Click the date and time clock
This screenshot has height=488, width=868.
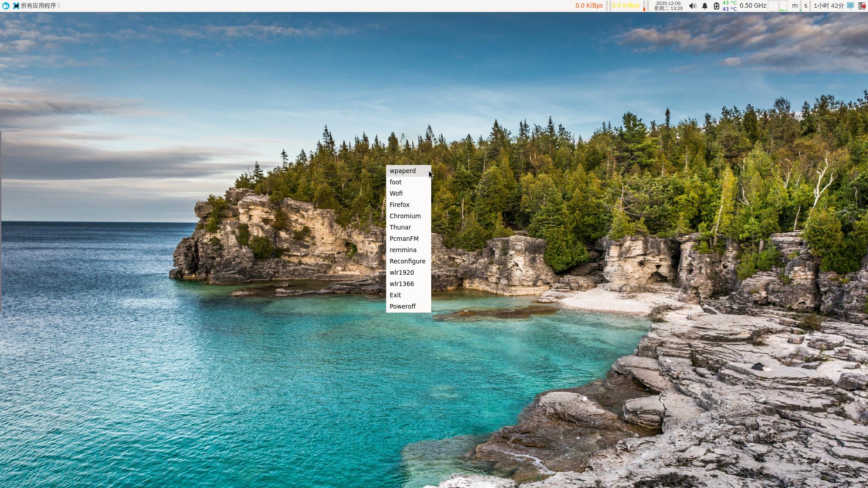(668, 6)
